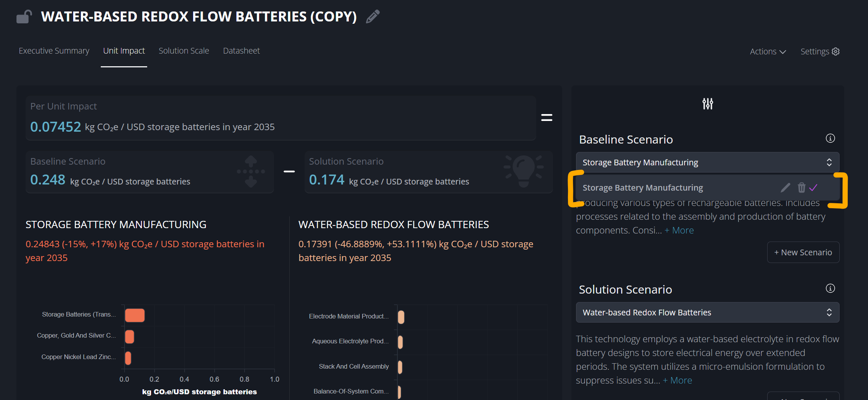
Task: Click the Storage Batteries (Trans... axis label
Action: tap(79, 314)
